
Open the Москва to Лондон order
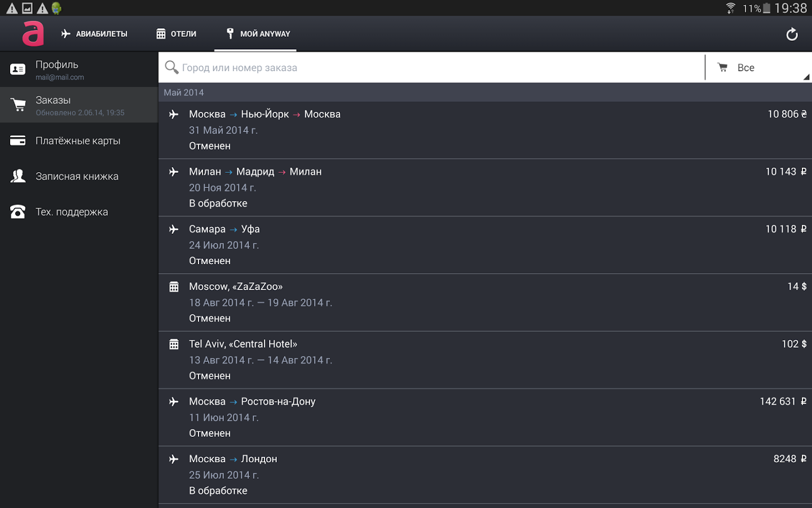485,475
